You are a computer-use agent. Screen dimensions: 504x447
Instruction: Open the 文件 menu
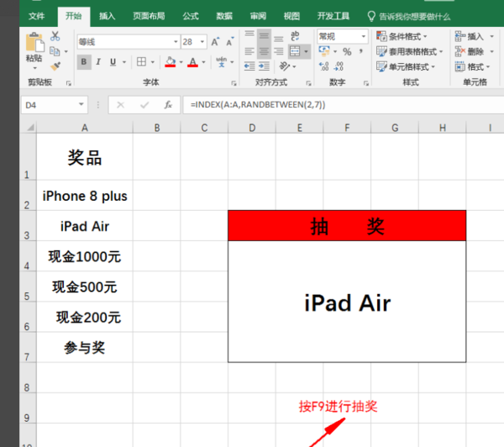(36, 16)
